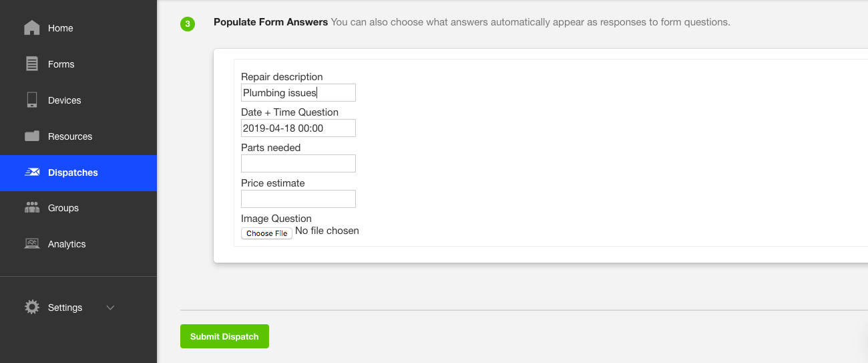Click into the Parts needed field
868x363 pixels.
coord(298,164)
